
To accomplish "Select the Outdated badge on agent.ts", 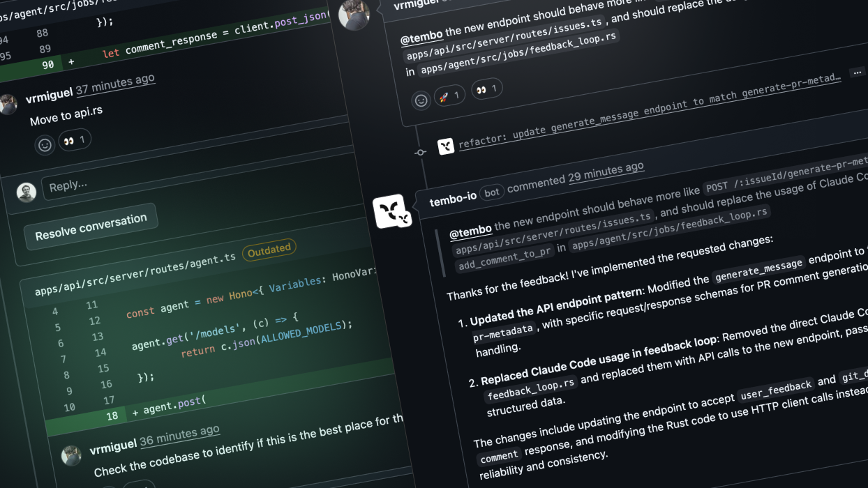I will pyautogui.click(x=269, y=249).
